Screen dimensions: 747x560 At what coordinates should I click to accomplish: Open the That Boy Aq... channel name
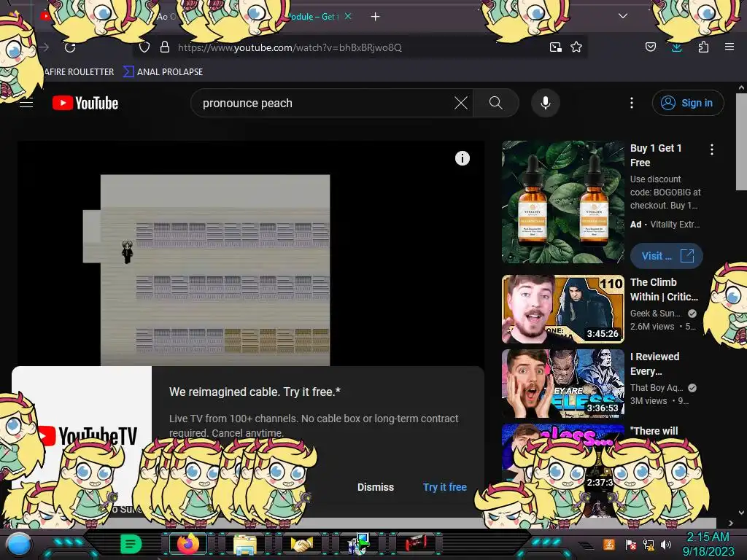657,388
